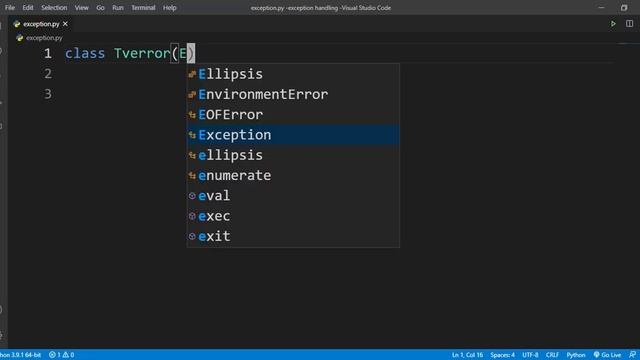Pick lowercase ellipsis from the suggestions
The height and width of the screenshot is (360, 640).
tap(293, 155)
